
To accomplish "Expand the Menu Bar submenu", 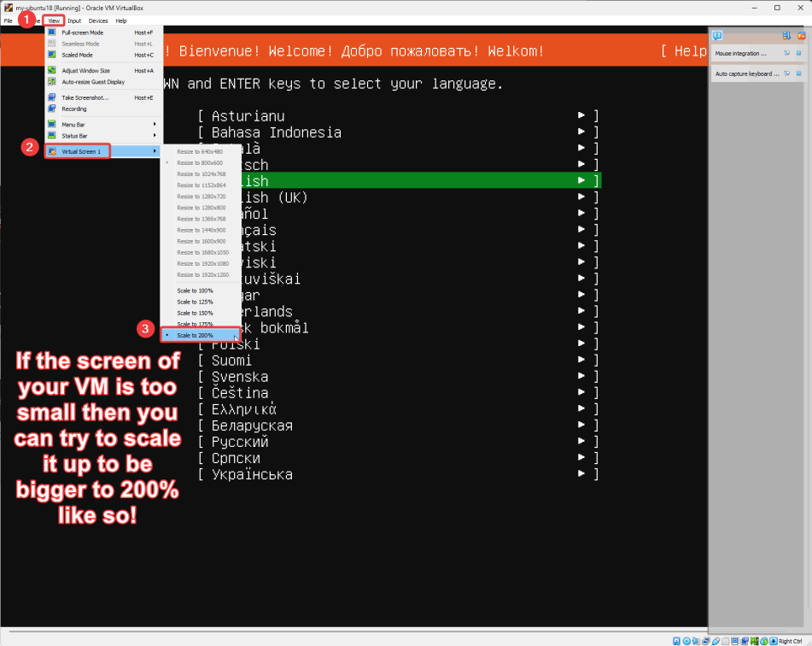I will coord(103,125).
